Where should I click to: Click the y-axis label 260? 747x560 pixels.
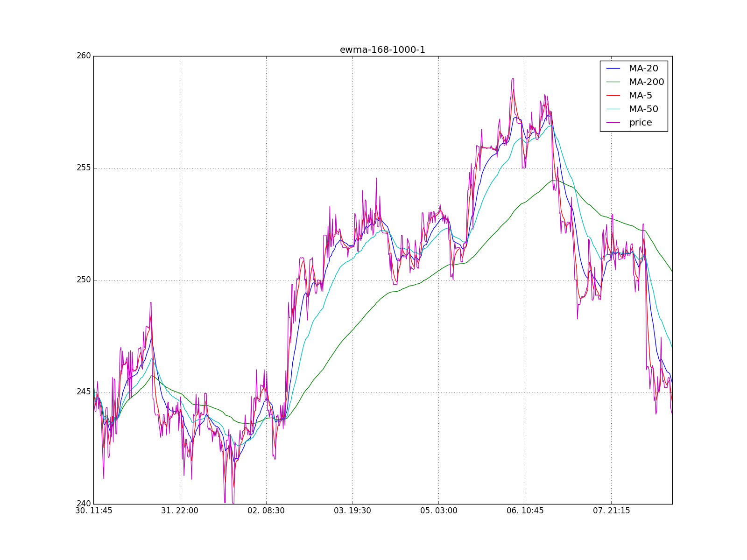coord(84,56)
